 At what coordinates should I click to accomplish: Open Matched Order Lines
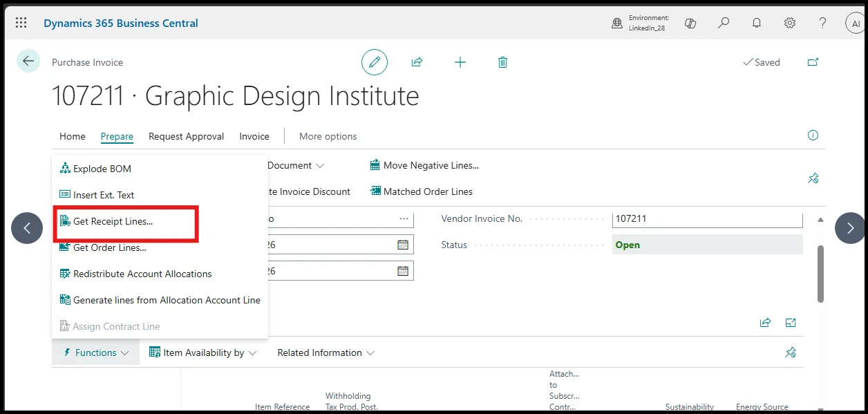click(422, 191)
